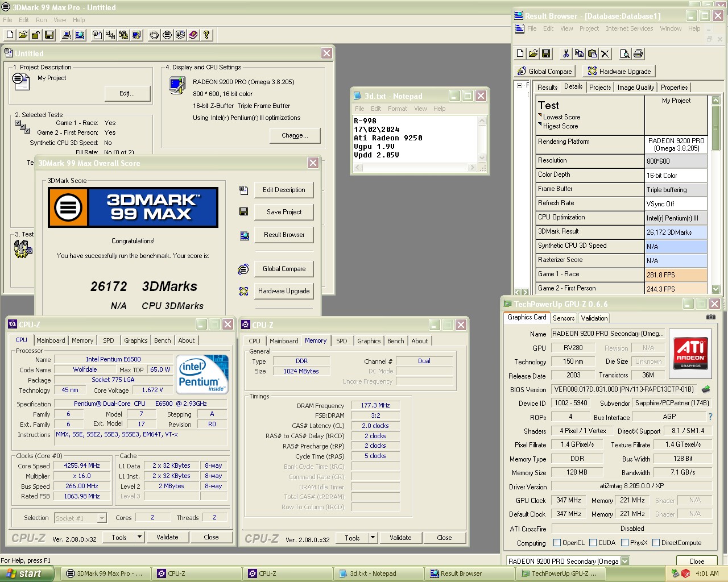
Task: Click Delete X icon in Result Browser
Action: point(605,53)
